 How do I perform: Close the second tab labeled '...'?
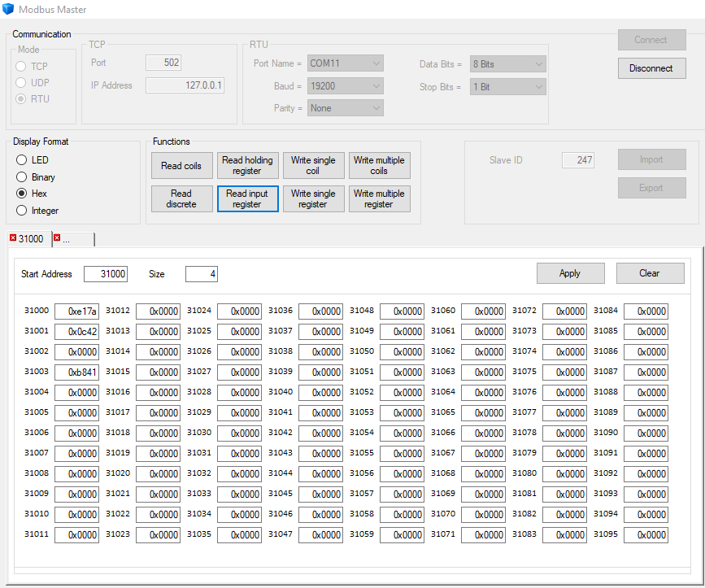pyautogui.click(x=57, y=237)
